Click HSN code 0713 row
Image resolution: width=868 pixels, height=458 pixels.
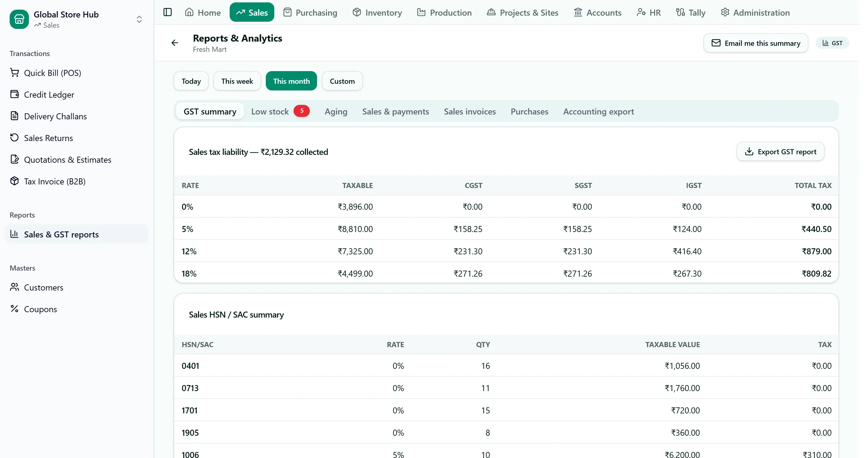(x=506, y=388)
